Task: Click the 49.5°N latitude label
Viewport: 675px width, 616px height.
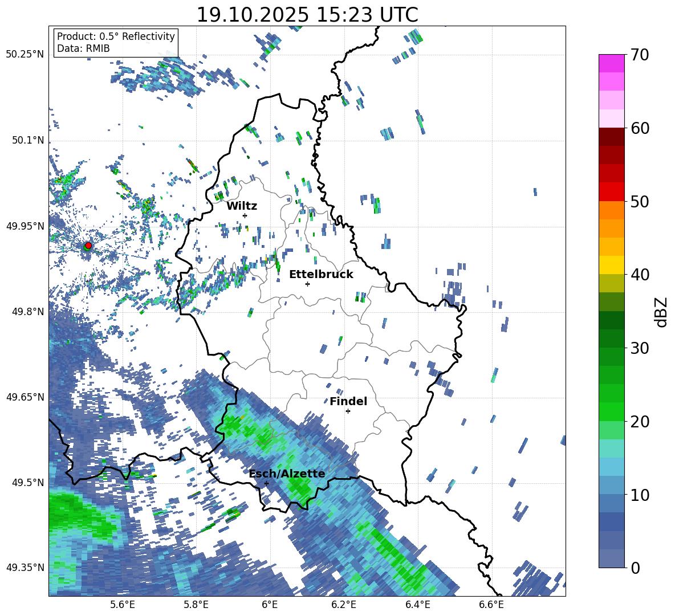Action: pyautogui.click(x=28, y=482)
